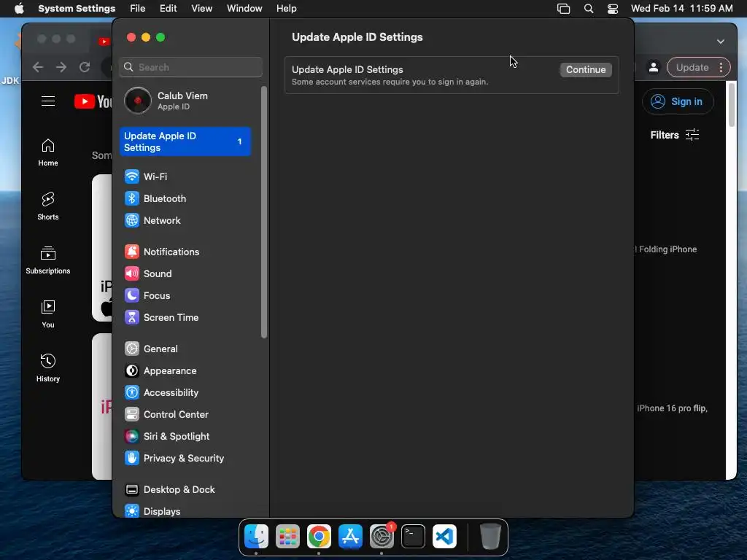Open Filters on YouTube page

tap(675, 135)
